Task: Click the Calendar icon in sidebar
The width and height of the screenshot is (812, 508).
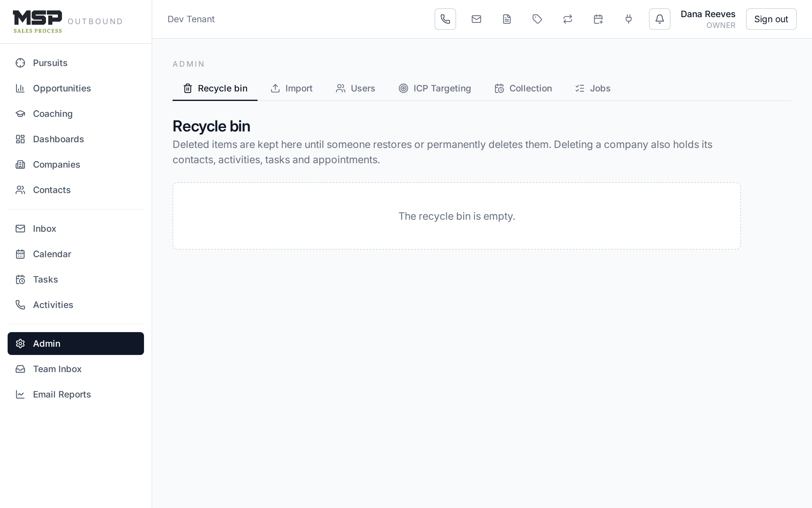Action: click(21, 254)
